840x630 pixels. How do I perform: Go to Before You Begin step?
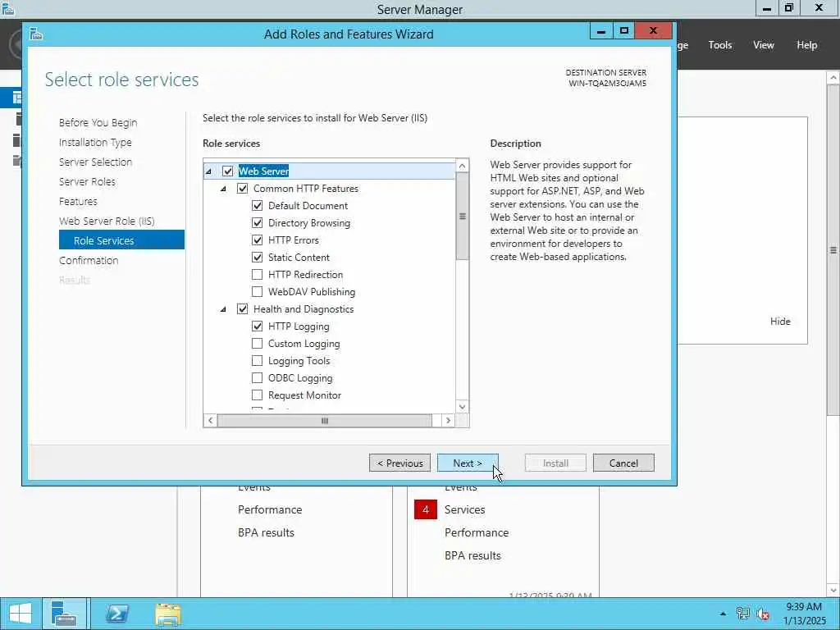(x=98, y=123)
